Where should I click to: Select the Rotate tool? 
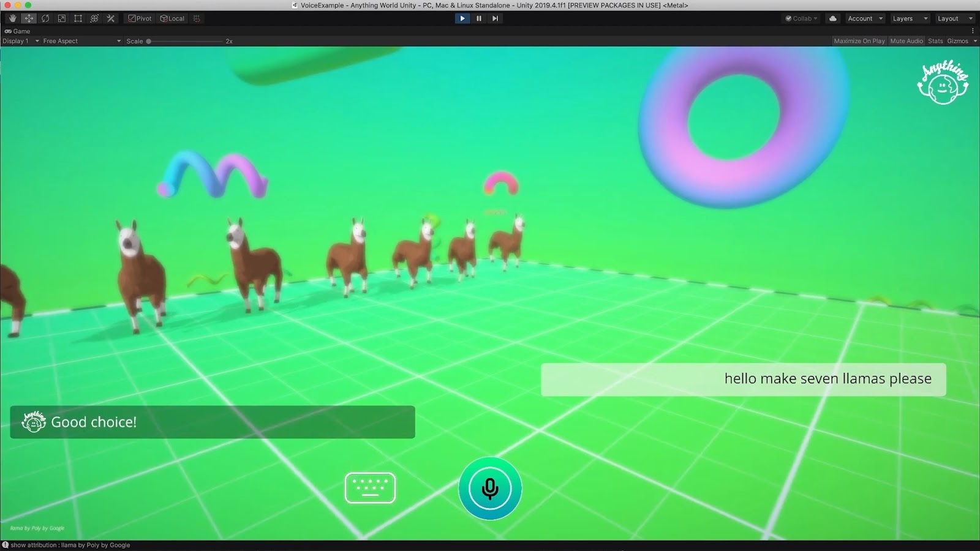click(45, 18)
